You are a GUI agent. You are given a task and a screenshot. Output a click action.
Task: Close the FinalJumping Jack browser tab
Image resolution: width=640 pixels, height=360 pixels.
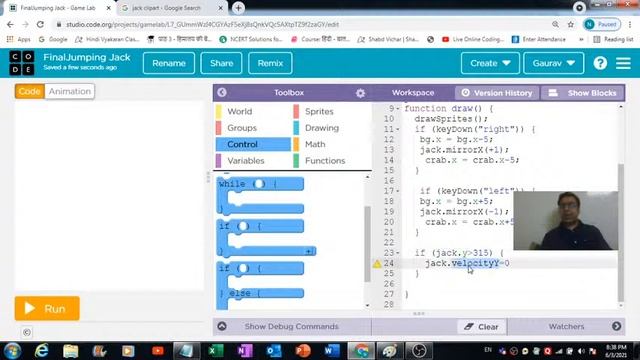[x=109, y=8]
